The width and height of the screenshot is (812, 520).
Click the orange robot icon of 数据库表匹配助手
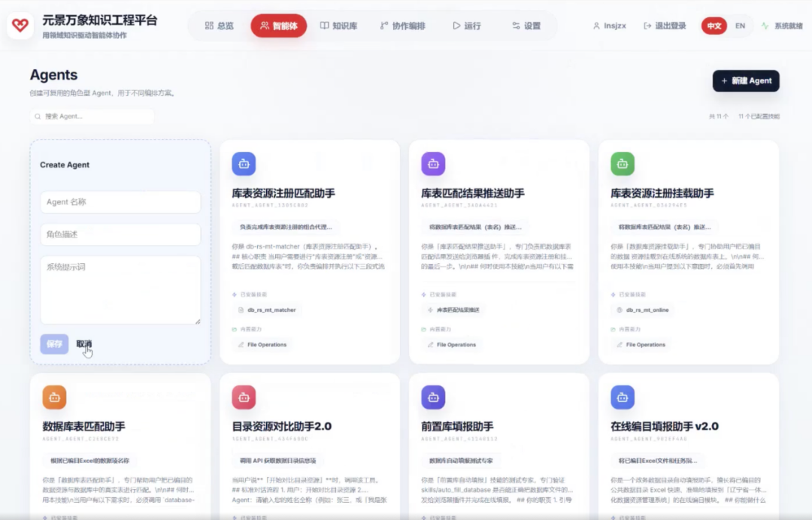[x=54, y=398]
